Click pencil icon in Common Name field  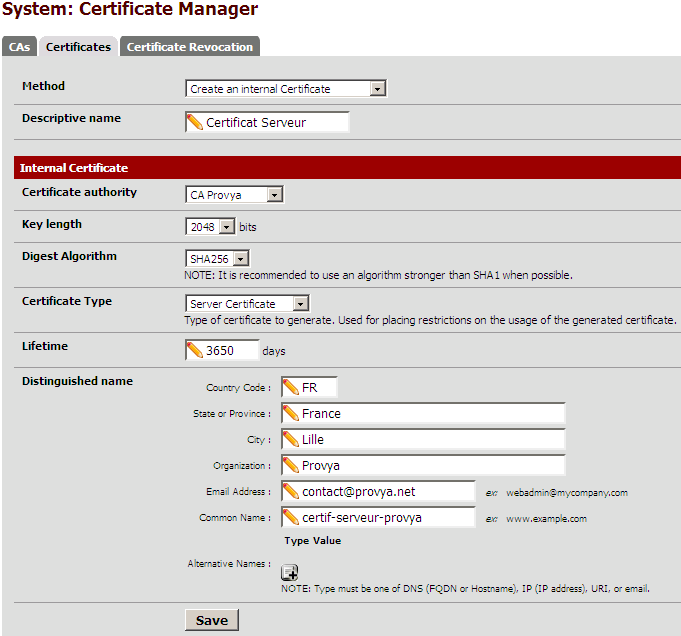(291, 517)
